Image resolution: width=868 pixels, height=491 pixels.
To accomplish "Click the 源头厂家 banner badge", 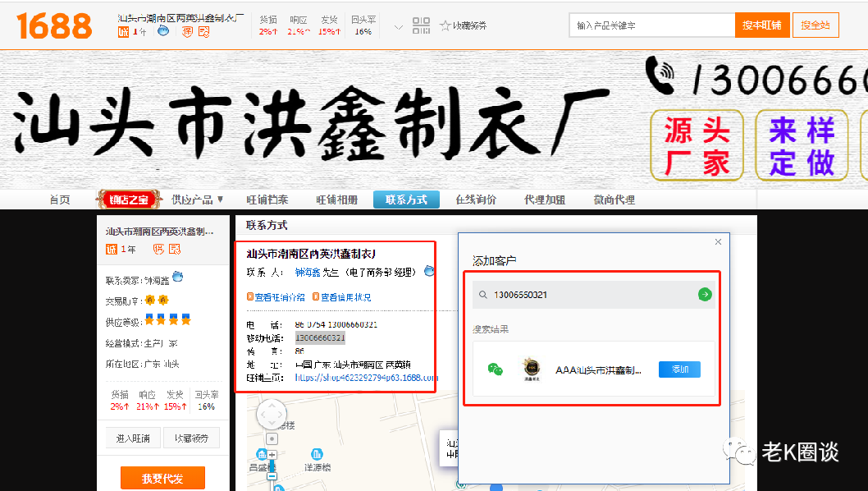I will (697, 145).
